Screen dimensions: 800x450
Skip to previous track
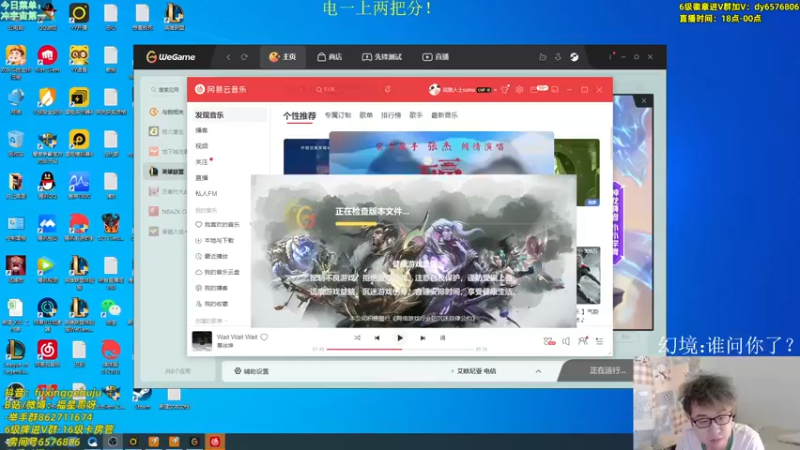[377, 338]
